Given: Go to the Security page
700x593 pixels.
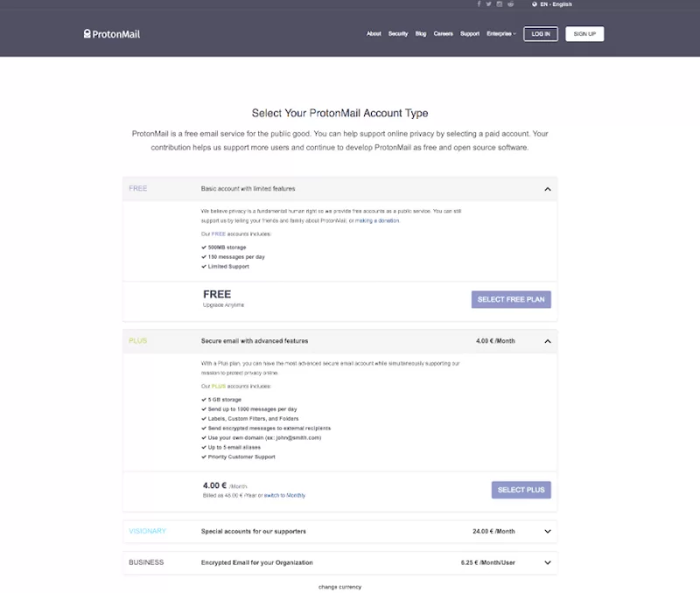Looking at the screenshot, I should coord(398,33).
